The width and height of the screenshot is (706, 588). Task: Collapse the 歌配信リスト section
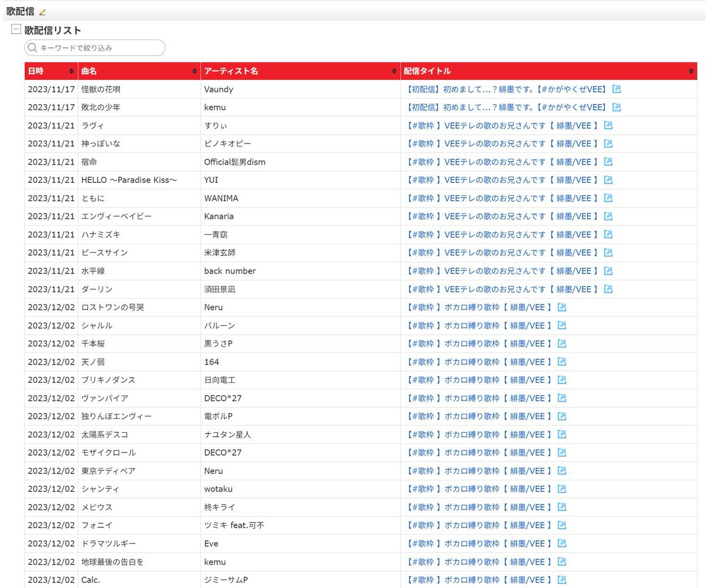pyautogui.click(x=16, y=29)
